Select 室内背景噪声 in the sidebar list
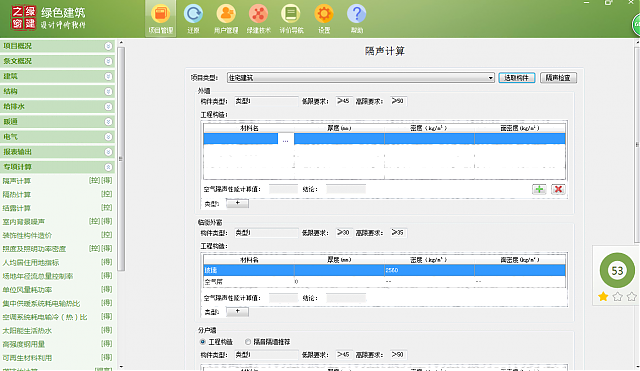 [24, 222]
